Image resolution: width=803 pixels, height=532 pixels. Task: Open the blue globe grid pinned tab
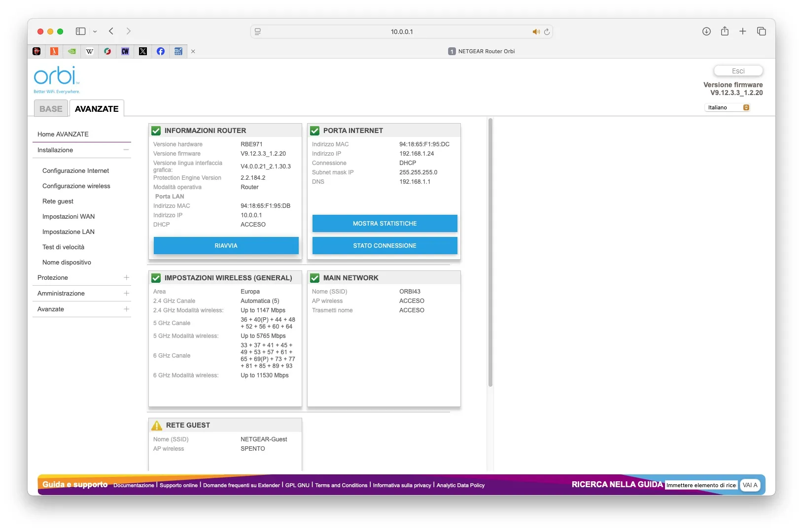coord(178,51)
